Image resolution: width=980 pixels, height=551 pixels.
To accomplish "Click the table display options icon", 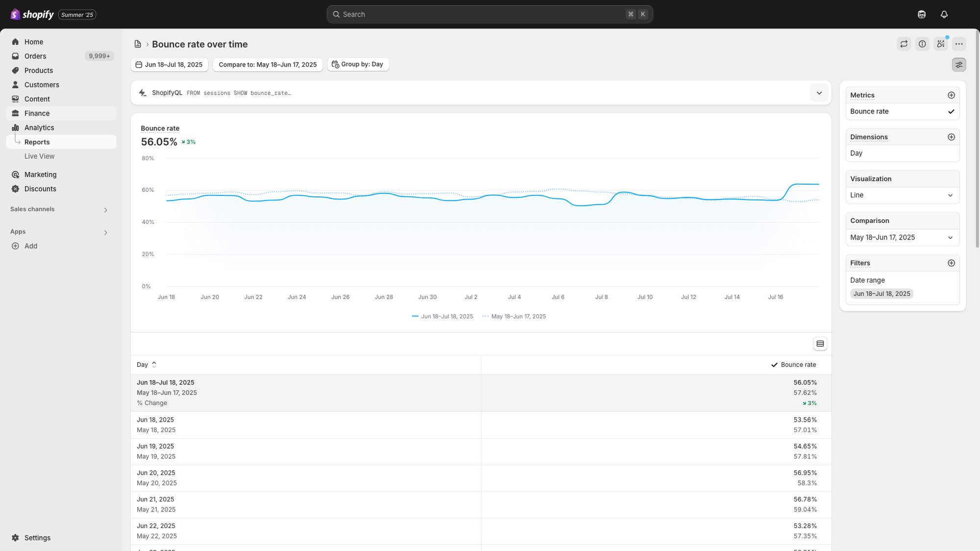I will pos(820,344).
